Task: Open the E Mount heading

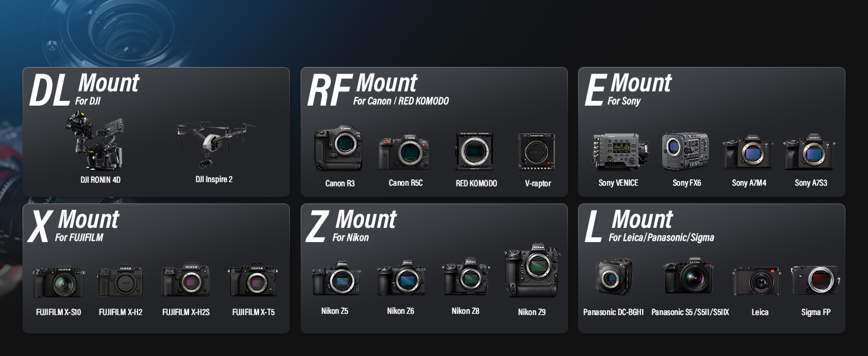Action: click(628, 89)
